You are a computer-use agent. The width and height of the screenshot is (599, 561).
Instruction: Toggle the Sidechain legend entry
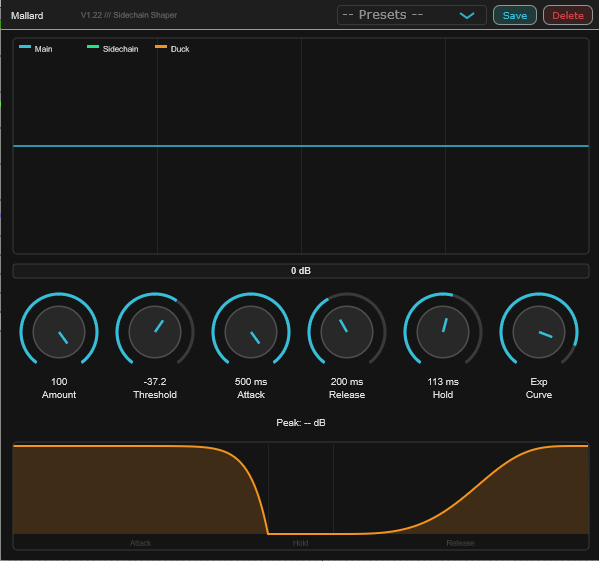point(113,49)
